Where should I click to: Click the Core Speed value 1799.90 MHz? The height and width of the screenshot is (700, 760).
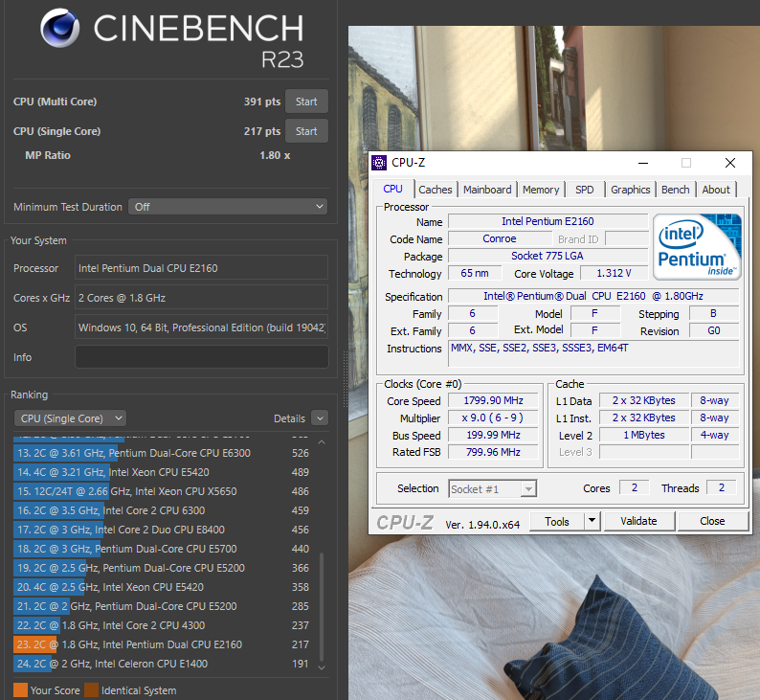tap(493, 400)
